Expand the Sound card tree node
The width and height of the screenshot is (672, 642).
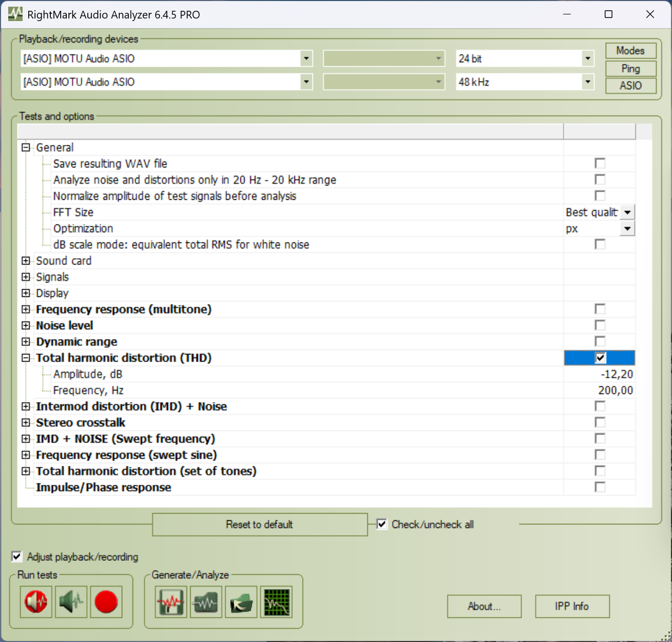[26, 261]
